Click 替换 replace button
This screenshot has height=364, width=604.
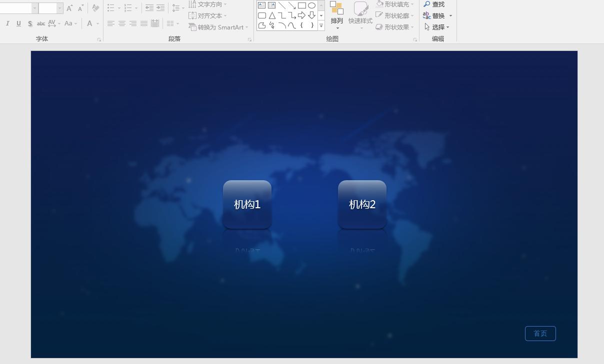[437, 15]
